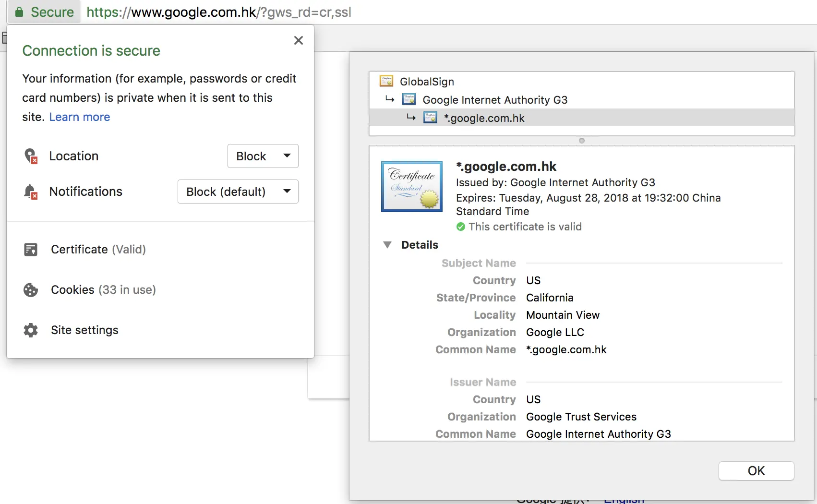Close the connection info popup
This screenshot has height=504, width=817.
click(299, 40)
